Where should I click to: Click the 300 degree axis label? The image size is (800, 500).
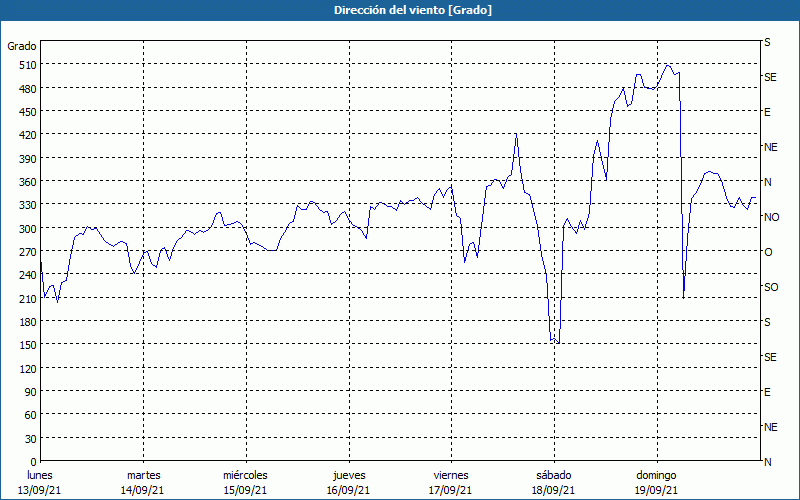28,229
